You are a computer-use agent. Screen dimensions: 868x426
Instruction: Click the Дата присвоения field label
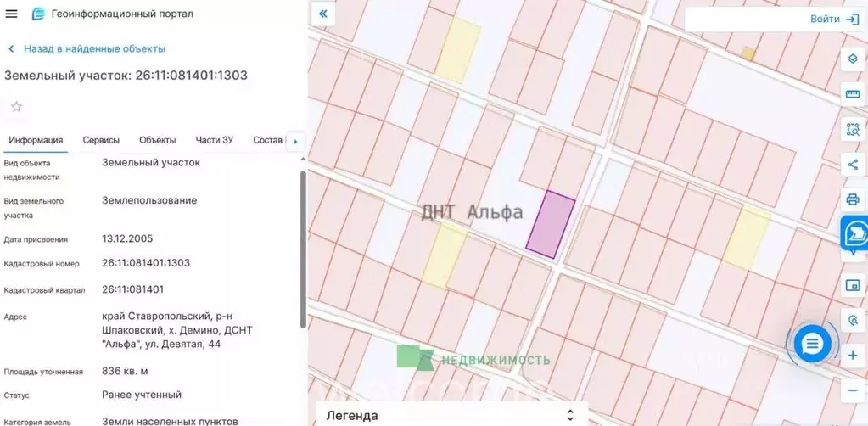point(36,239)
